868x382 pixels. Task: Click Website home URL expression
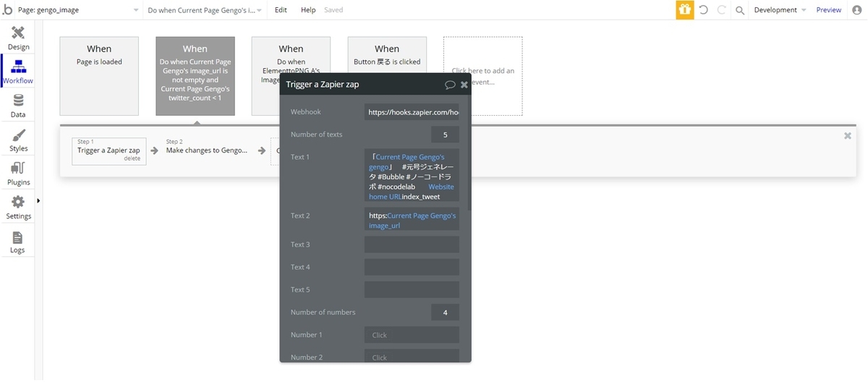[412, 192]
